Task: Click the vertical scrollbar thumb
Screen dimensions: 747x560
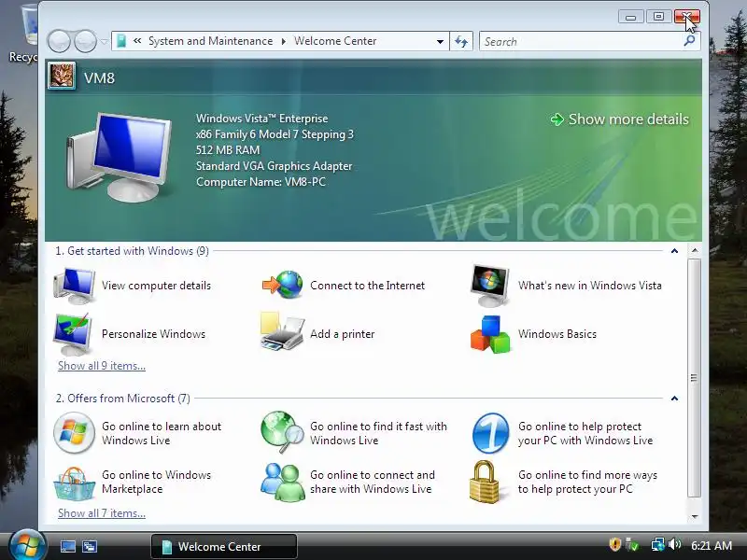Action: pos(694,378)
